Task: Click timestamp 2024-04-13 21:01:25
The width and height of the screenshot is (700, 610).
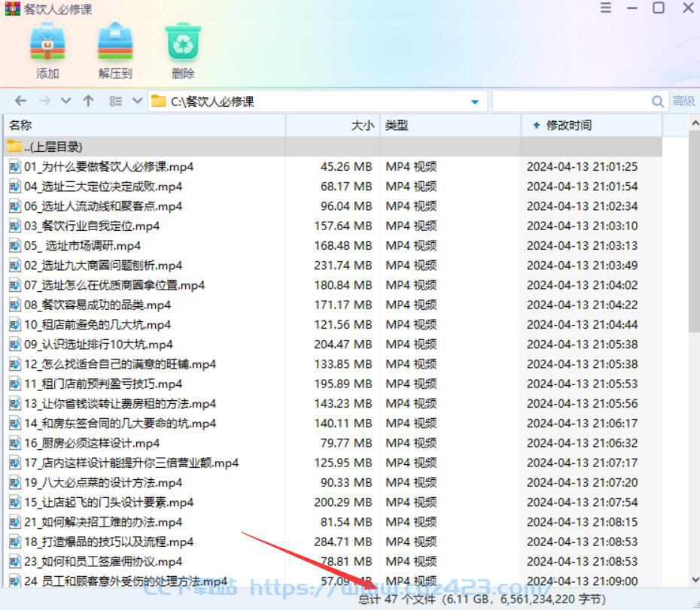Action: 582,167
